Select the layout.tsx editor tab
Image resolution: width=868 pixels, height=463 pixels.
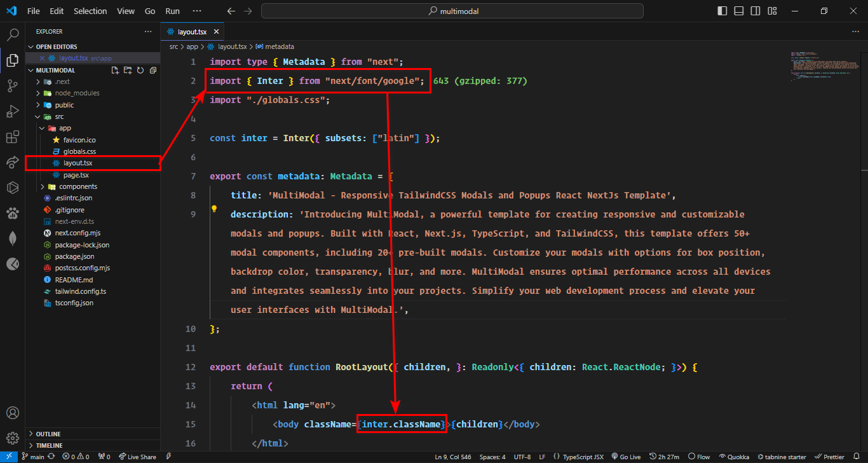coord(192,31)
